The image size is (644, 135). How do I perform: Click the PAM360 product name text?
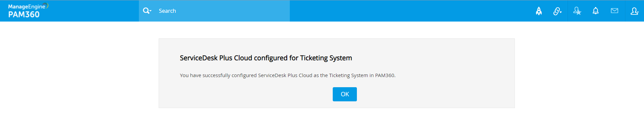pos(24,14)
